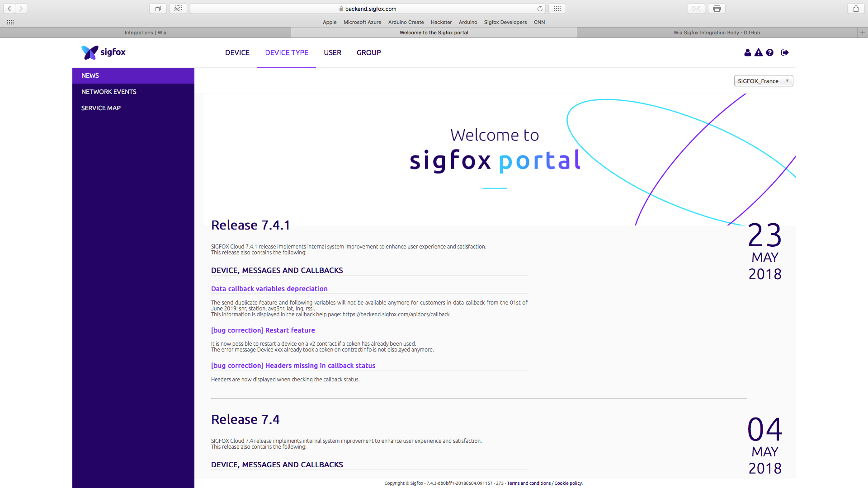This screenshot has height=488, width=868.
Task: Open the SERVICE MAP sidebar entry
Action: 101,108
